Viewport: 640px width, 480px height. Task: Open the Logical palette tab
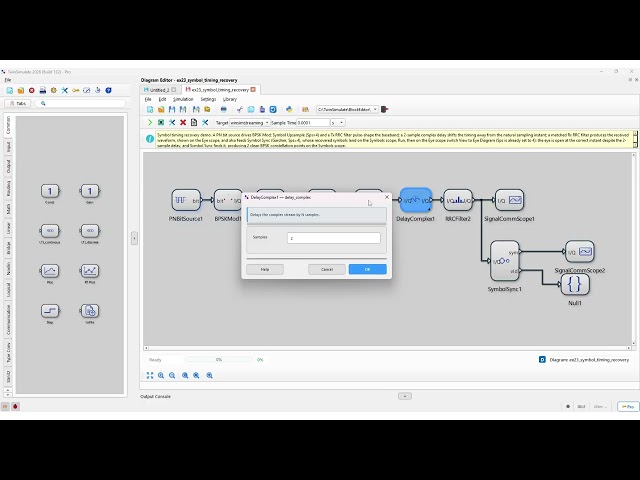point(8,289)
